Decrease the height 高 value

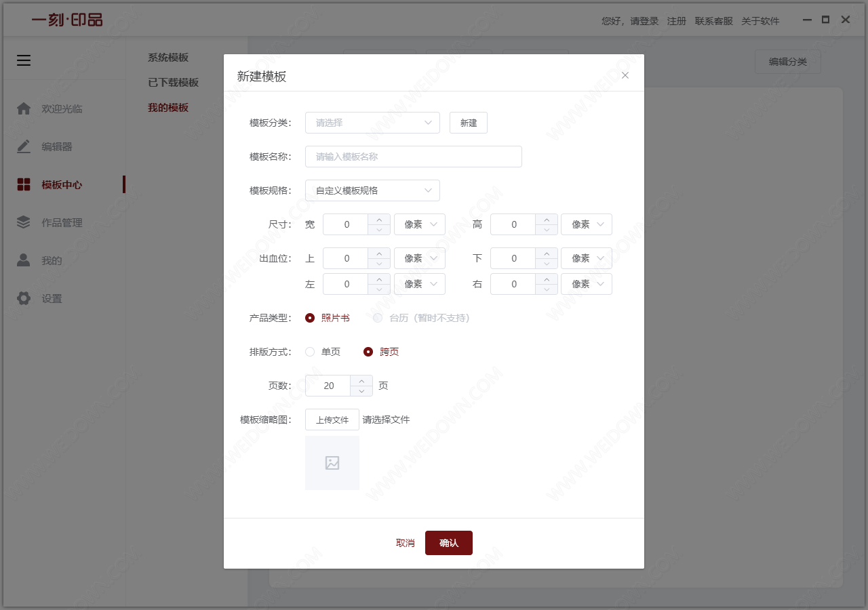(547, 230)
